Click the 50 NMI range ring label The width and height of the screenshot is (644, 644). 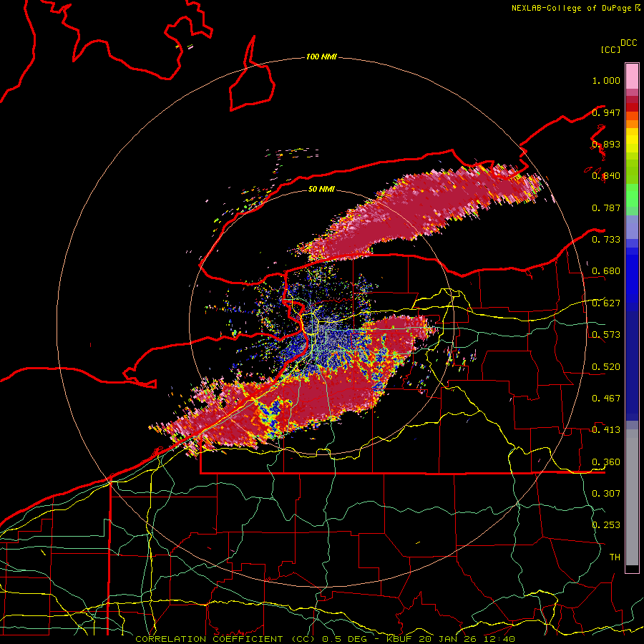(321, 189)
